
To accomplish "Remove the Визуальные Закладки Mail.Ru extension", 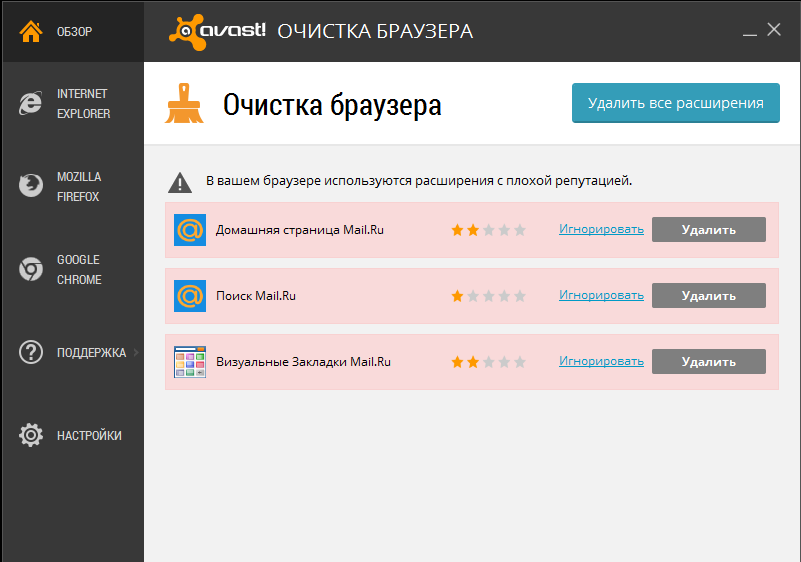I will click(709, 361).
